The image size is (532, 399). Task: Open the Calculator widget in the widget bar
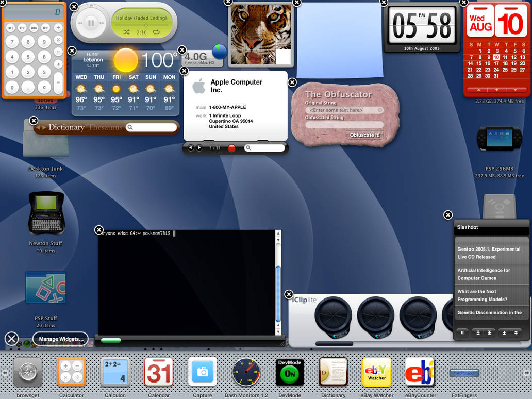(71, 372)
